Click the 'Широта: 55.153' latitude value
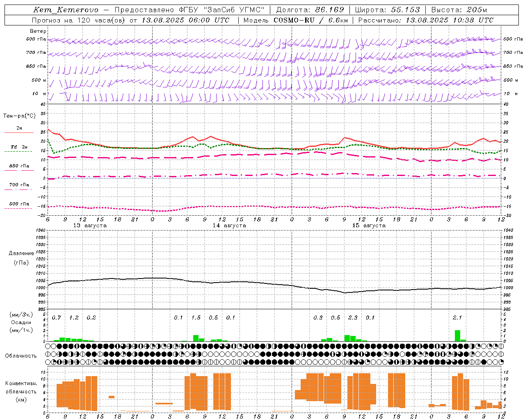Screen dimensions: 525x420 (387, 10)
